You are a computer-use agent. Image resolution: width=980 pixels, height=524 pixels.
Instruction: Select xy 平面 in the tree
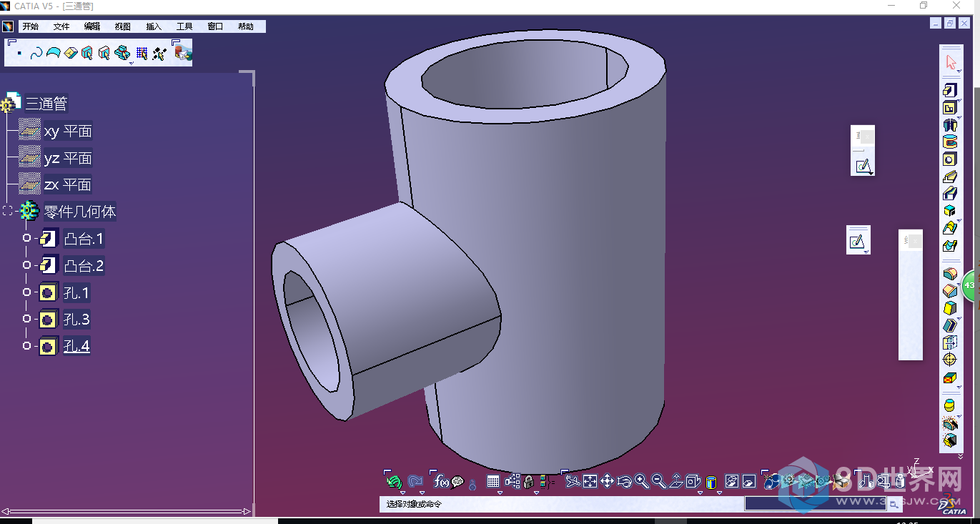[x=68, y=131]
